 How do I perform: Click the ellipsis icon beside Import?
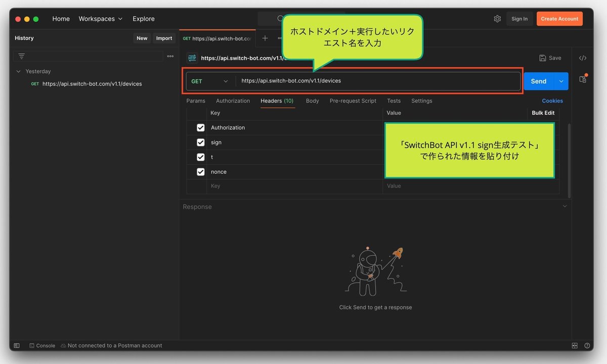pos(170,56)
